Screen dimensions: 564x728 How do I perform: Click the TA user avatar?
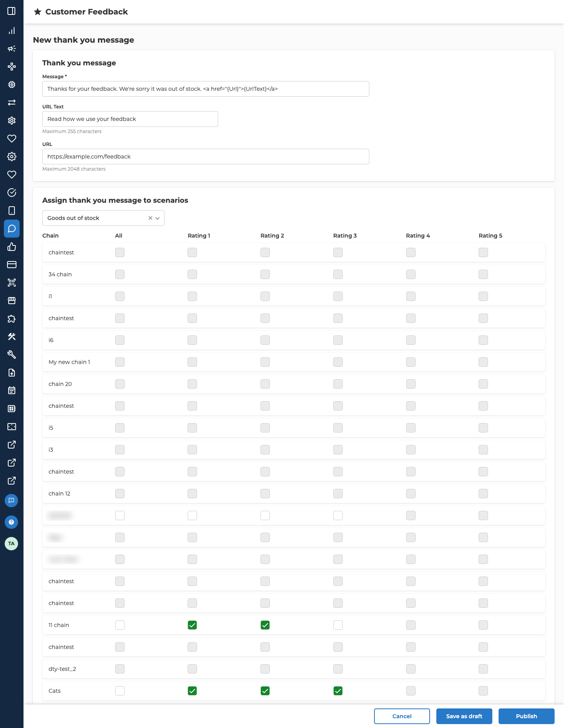(x=11, y=544)
